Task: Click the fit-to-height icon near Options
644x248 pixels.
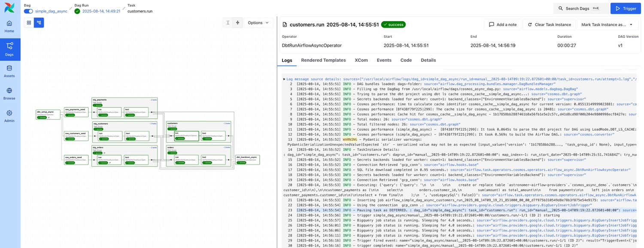Action: tap(228, 22)
